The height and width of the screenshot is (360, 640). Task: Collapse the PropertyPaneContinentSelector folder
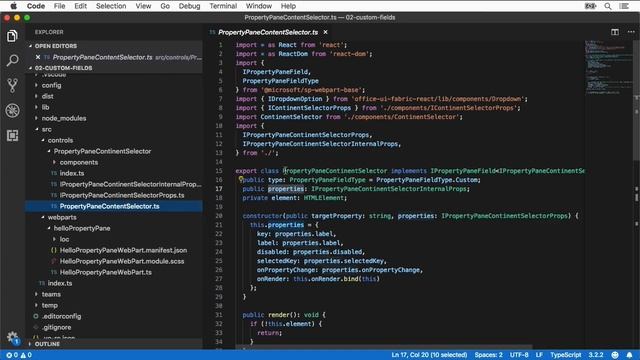[102, 151]
